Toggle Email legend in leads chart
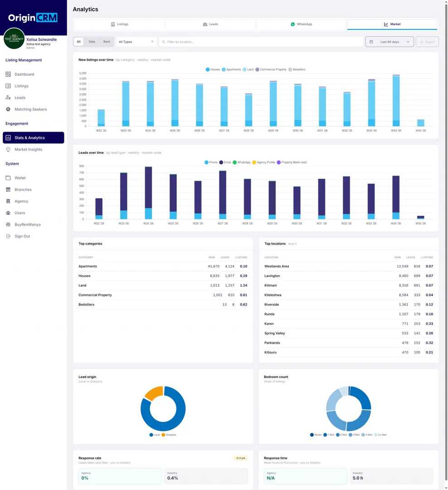The height and width of the screenshot is (490, 448). point(225,162)
